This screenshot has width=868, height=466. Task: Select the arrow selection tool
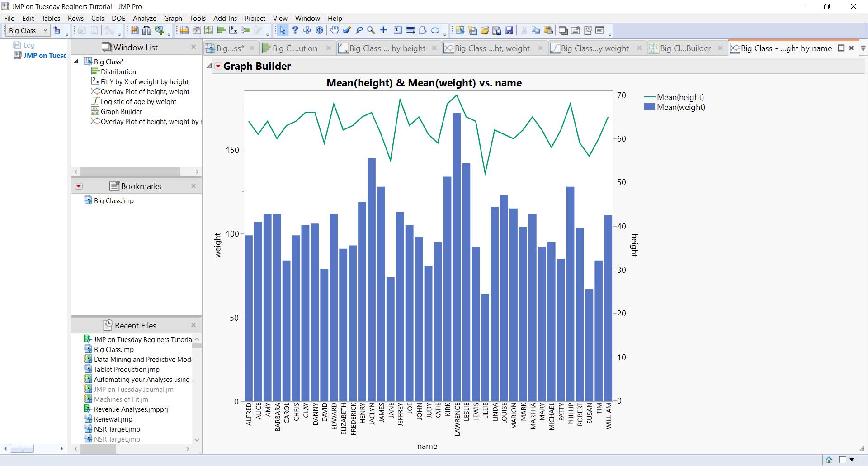(x=283, y=30)
